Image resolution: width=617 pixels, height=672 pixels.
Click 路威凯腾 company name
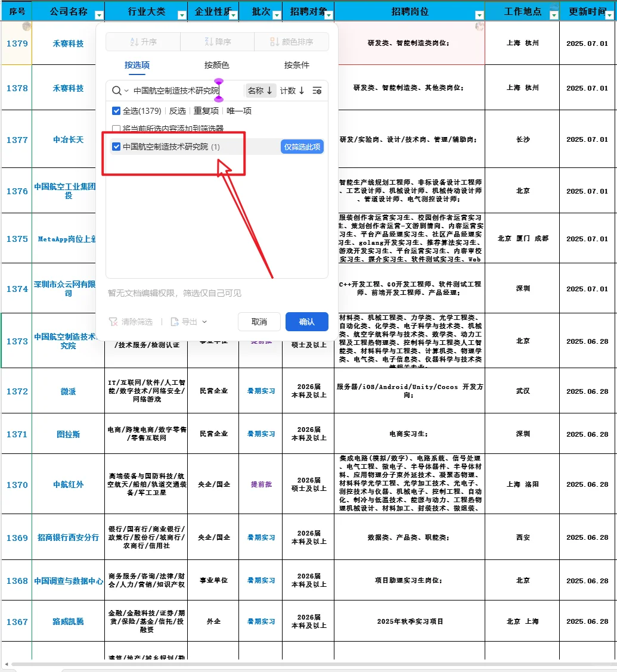tap(68, 621)
